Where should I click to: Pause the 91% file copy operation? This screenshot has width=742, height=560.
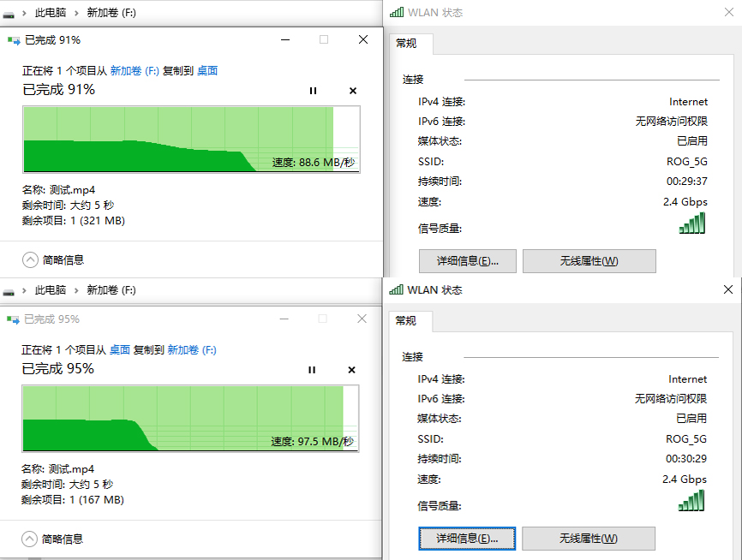click(x=313, y=91)
